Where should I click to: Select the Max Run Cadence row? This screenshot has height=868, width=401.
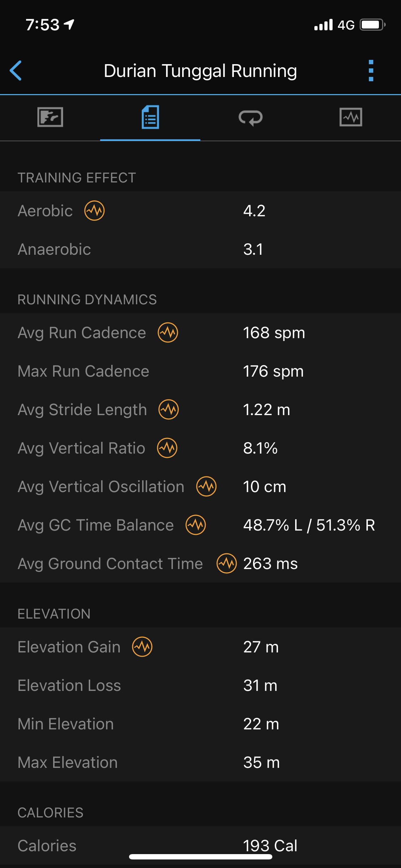(x=200, y=371)
